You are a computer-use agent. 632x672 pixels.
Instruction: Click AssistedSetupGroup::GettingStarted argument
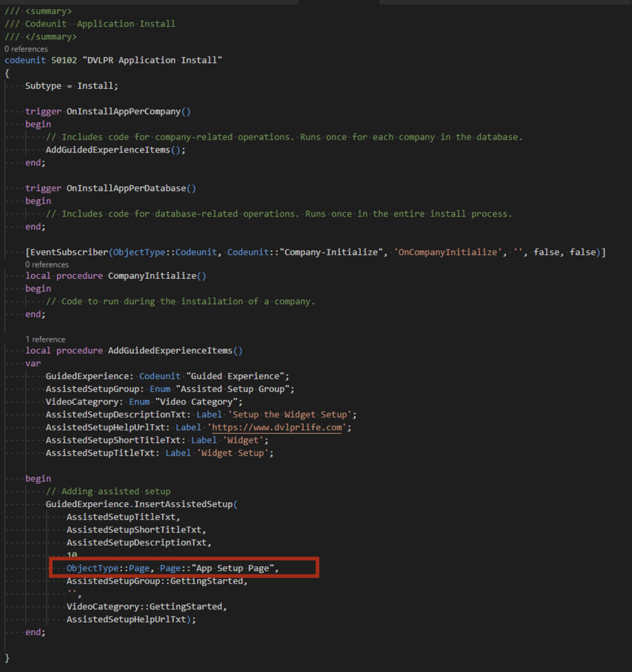click(155, 581)
